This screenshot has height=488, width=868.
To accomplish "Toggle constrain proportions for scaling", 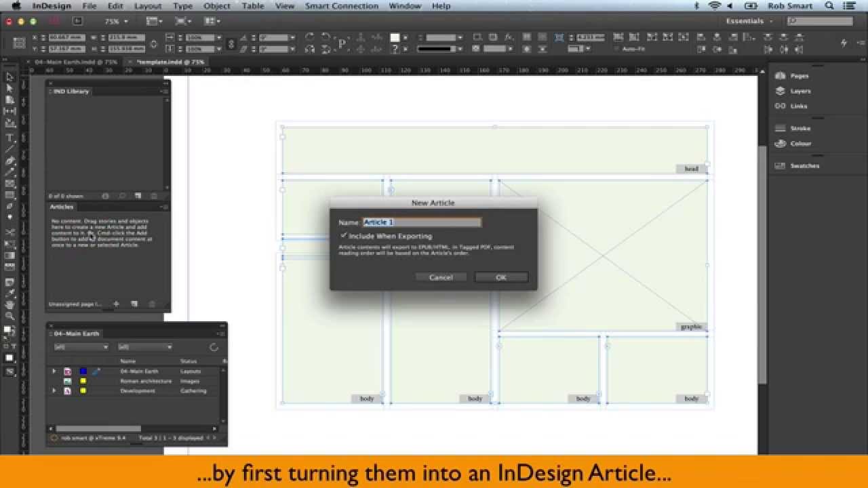I will pyautogui.click(x=231, y=43).
